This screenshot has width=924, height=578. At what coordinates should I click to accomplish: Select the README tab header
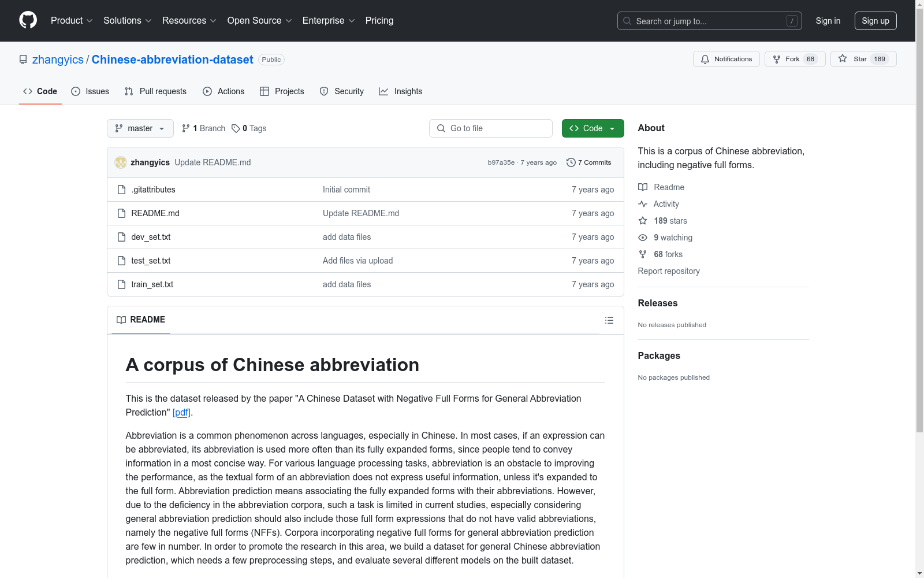(x=141, y=320)
